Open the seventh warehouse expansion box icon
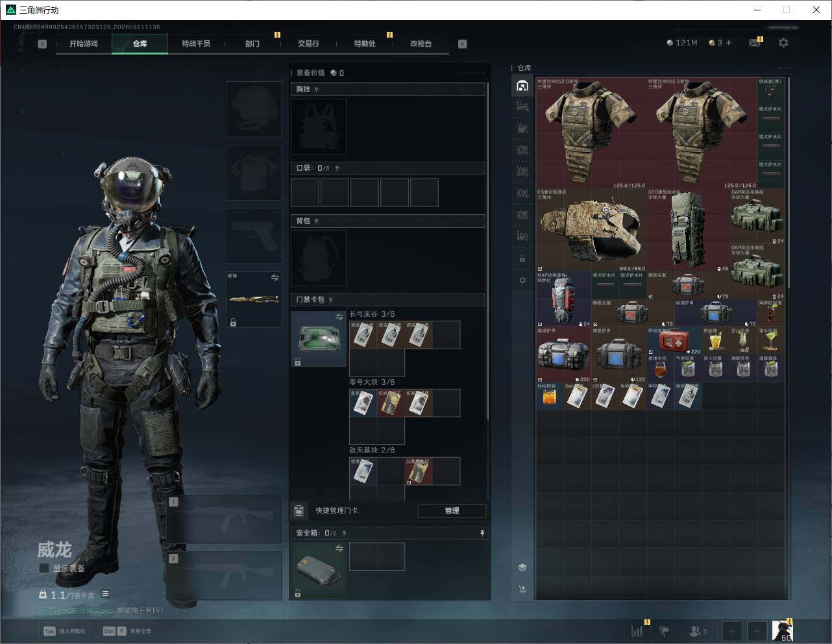Image resolution: width=832 pixels, height=644 pixels. click(522, 236)
